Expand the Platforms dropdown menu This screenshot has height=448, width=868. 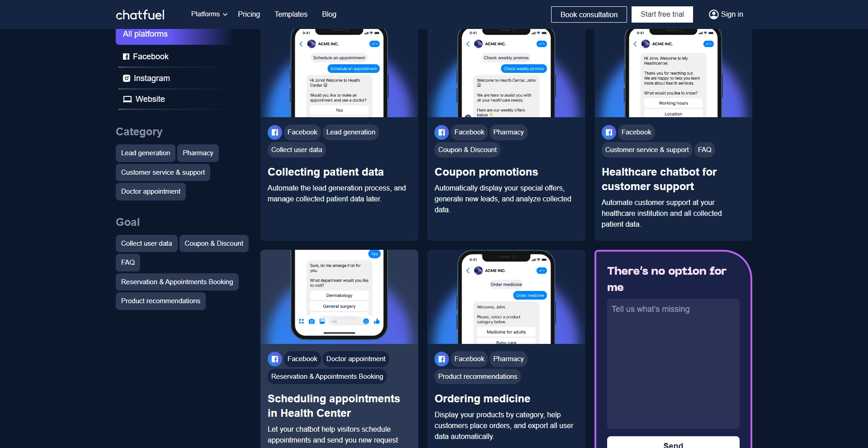click(x=209, y=14)
